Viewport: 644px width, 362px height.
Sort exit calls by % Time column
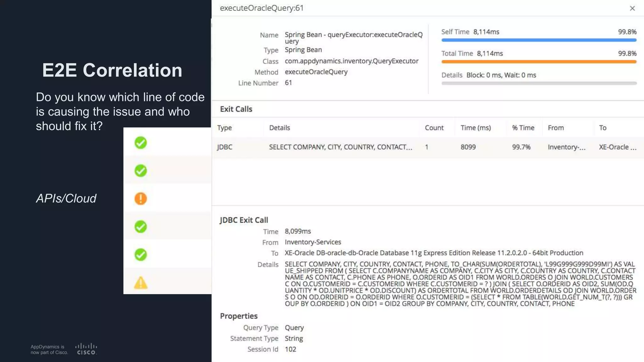[x=523, y=128]
